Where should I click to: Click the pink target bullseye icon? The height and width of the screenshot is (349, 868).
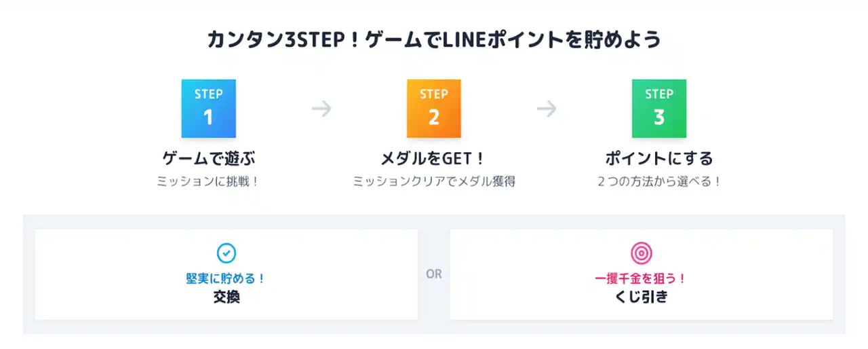point(642,253)
